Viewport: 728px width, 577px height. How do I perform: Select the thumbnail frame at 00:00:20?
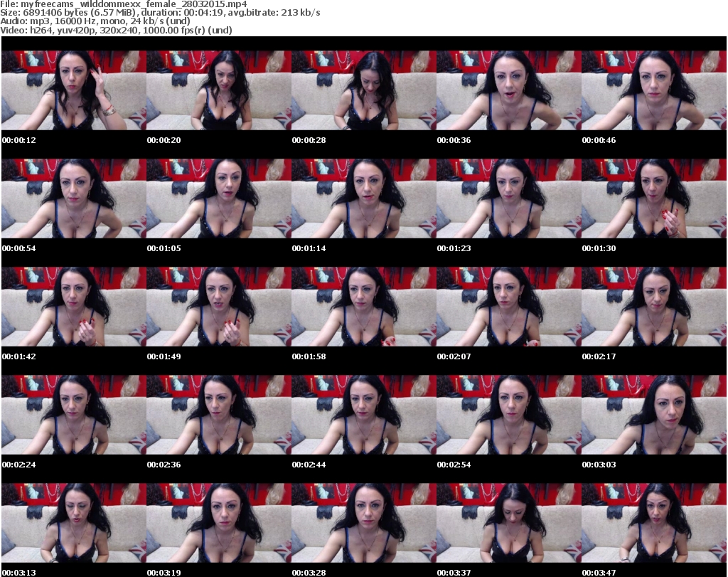tap(219, 90)
